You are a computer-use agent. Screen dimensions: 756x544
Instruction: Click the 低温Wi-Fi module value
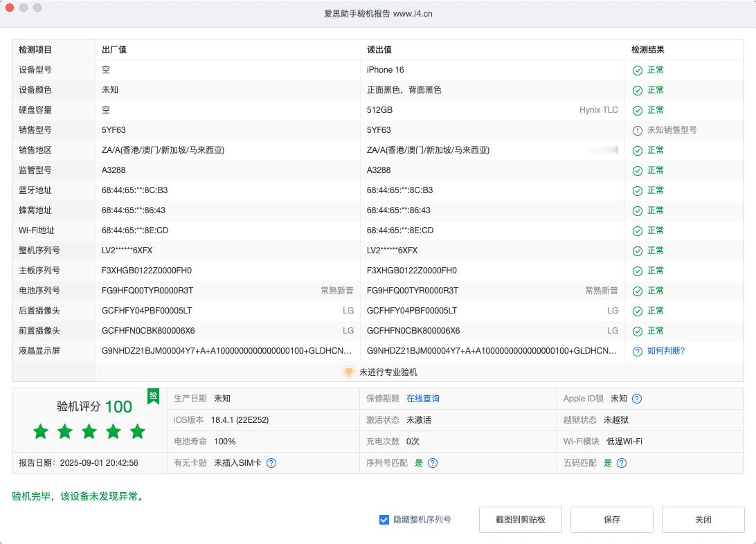point(624,442)
